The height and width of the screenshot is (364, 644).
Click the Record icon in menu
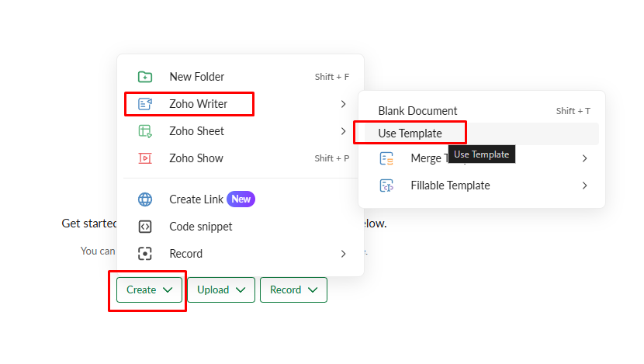pos(145,254)
